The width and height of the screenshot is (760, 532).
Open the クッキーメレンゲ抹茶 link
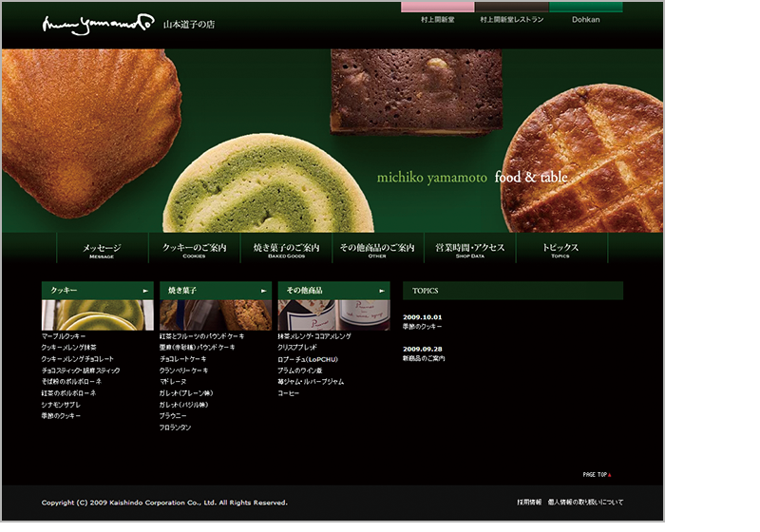coord(68,348)
